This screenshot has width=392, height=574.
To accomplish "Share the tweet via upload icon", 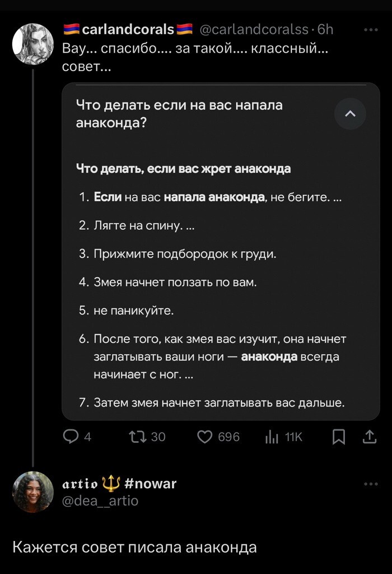I will (370, 437).
